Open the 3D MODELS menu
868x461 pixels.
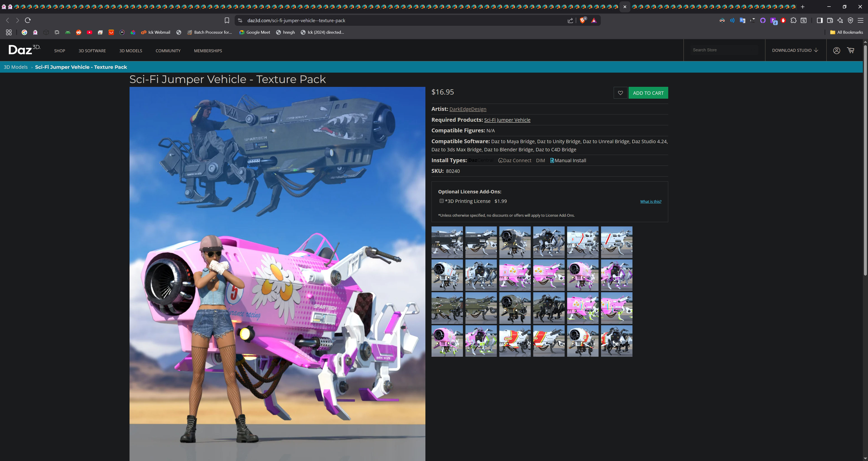(x=131, y=51)
